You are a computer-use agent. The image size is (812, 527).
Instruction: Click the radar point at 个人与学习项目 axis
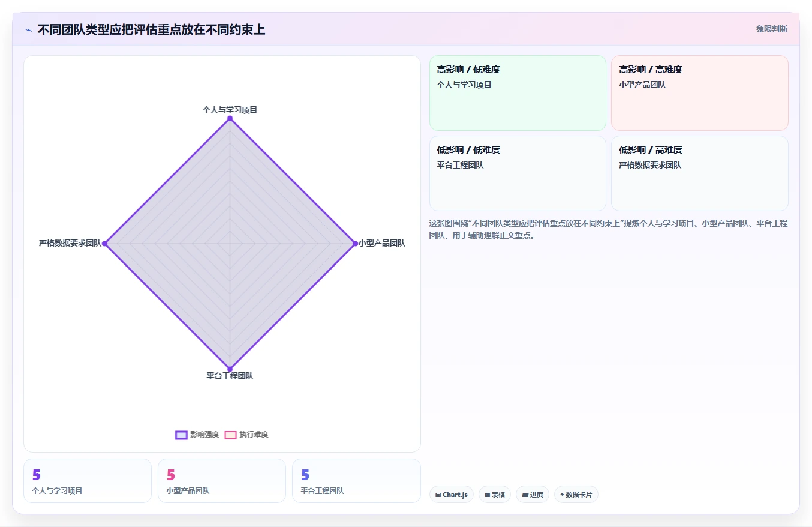point(230,118)
